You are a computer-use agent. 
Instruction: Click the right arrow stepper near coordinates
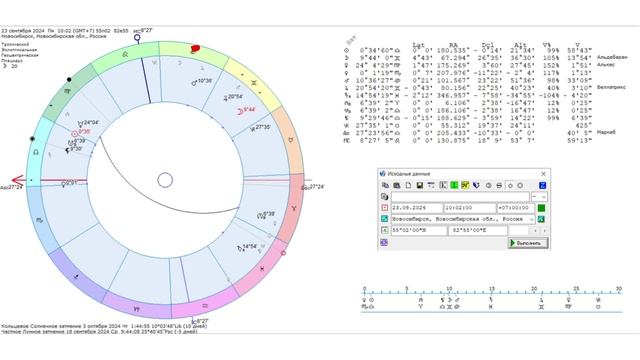tap(544, 231)
